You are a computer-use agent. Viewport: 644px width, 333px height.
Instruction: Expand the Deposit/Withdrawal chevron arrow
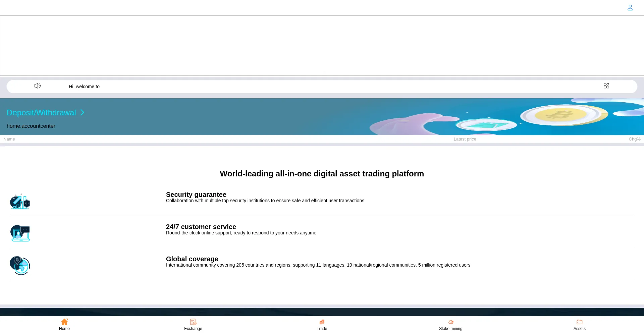(x=82, y=113)
